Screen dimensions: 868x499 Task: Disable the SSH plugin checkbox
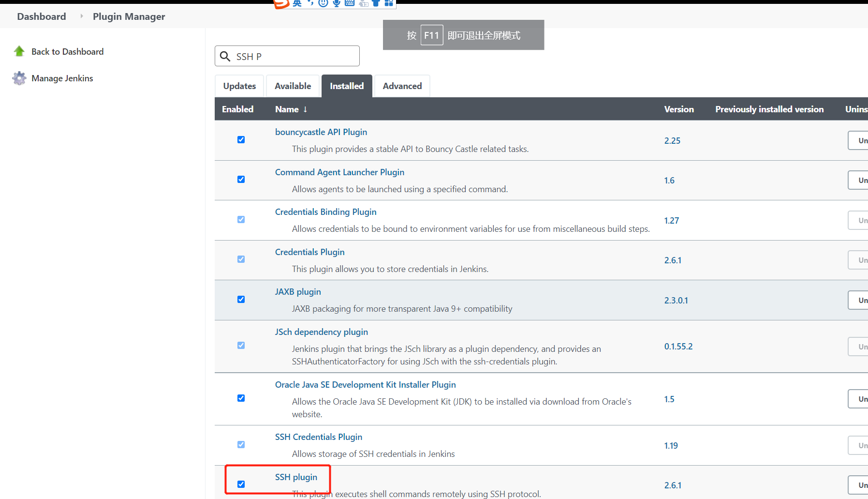[241, 484]
